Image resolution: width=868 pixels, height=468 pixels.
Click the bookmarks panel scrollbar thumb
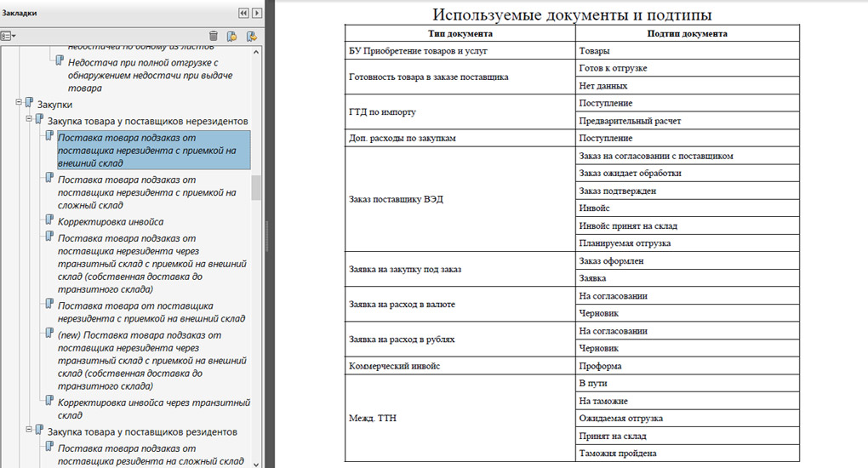[256, 188]
